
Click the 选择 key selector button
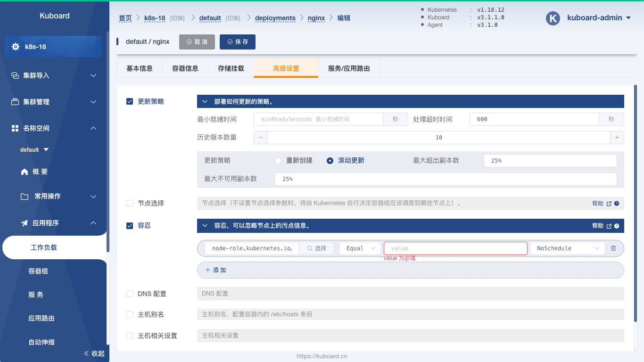(x=316, y=248)
